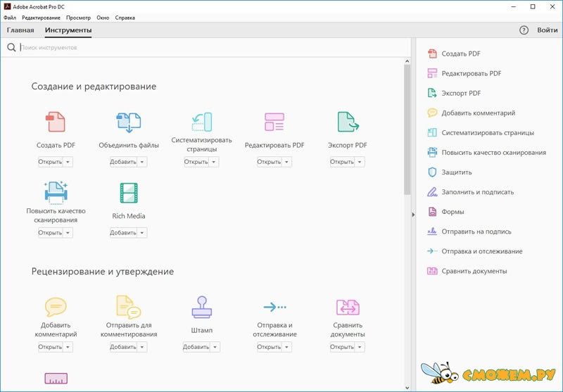Viewport: 563px width, 392px height.
Task: Click the Adobe Acrobat title bar logo
Action: tap(7, 6)
